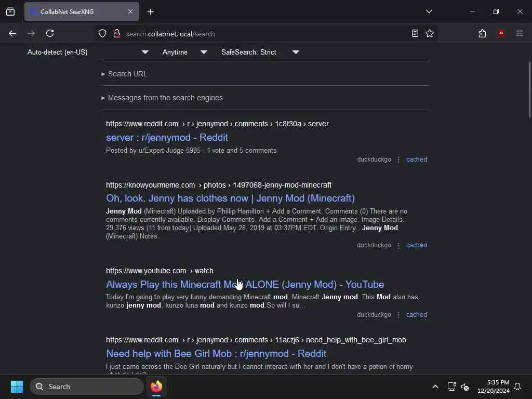
Task: Open the clock showing 5:35 PM
Action: pyautogui.click(x=494, y=387)
